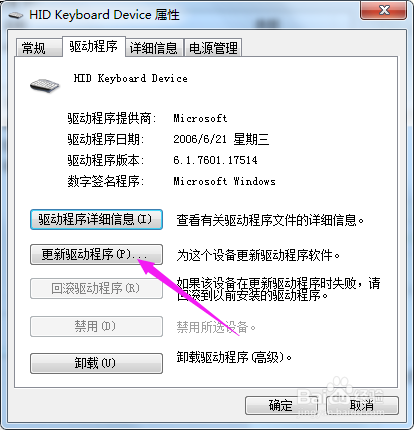Click the HID Keyboard Device name text

130,79
